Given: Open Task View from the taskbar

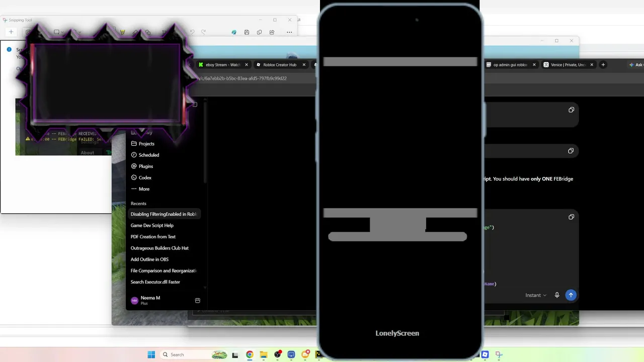Looking at the screenshot, I should tap(235, 355).
